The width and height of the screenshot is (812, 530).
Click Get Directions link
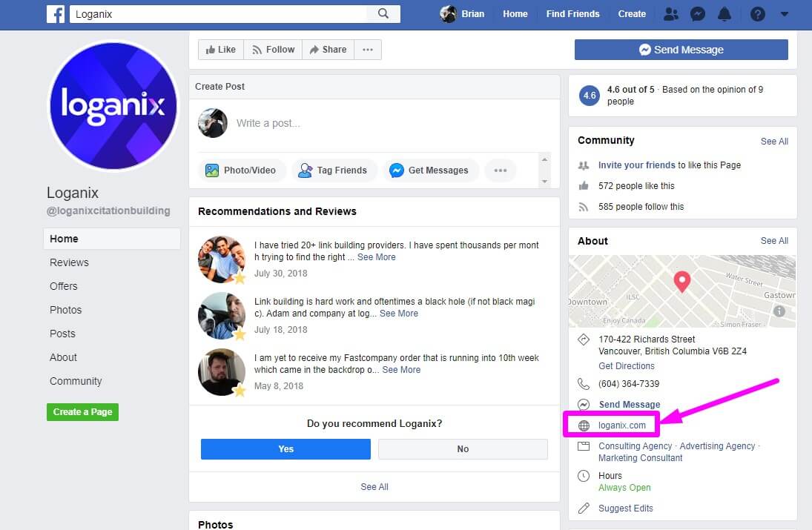pos(627,366)
